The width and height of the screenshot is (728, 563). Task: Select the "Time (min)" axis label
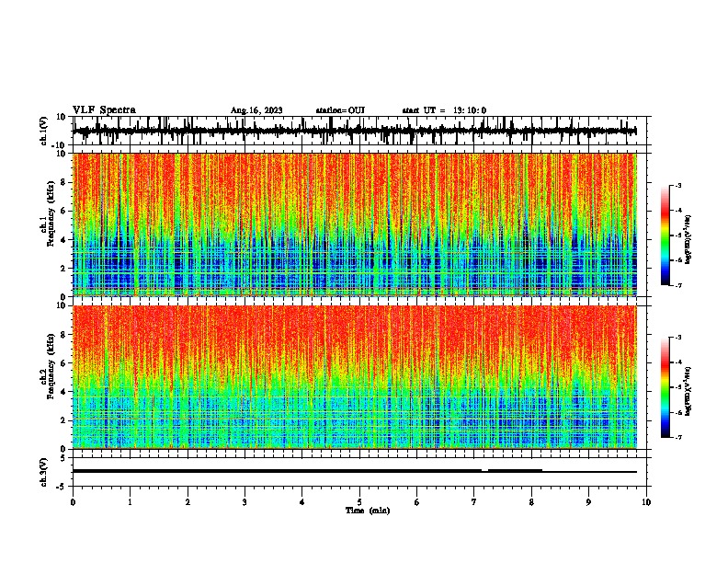pos(368,511)
